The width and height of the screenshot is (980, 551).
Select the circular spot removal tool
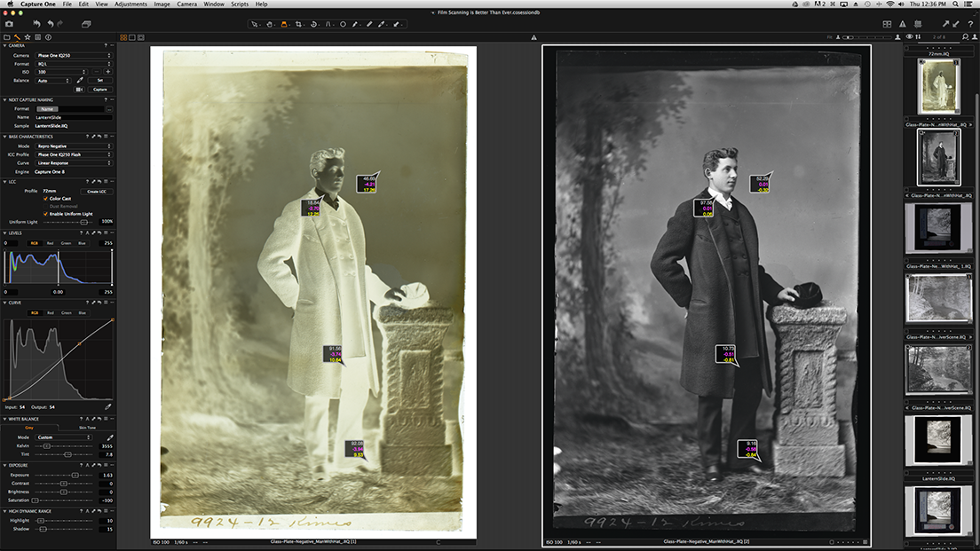point(343,24)
